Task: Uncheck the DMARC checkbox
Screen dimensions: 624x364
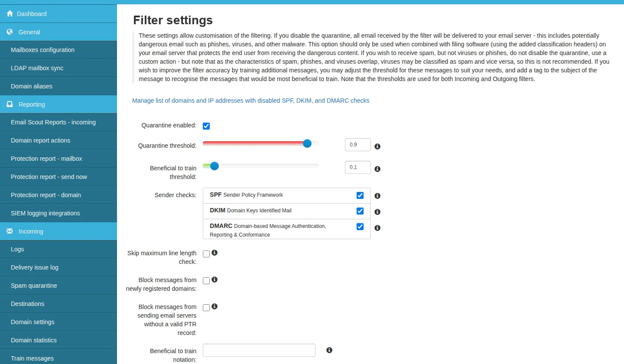Action: coord(360,227)
